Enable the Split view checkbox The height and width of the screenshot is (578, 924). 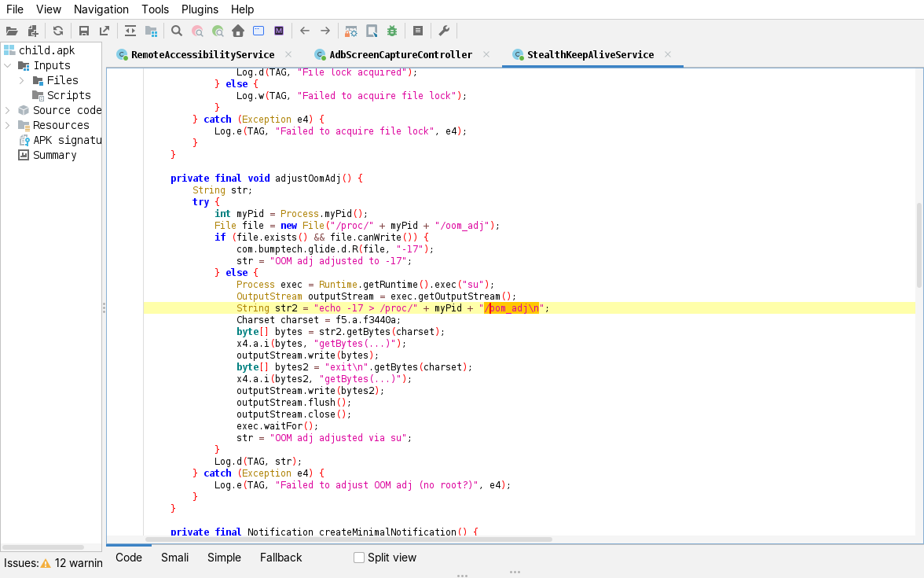[x=359, y=558]
